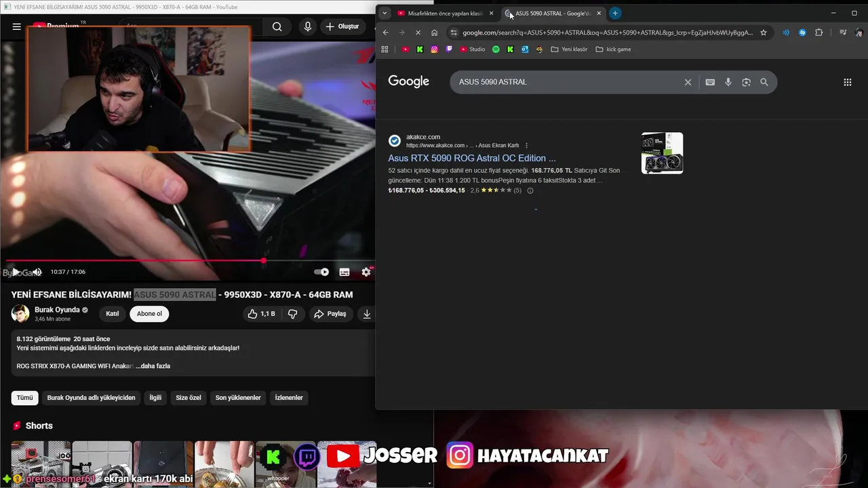Start Google voice search
868x488 pixels.
point(728,82)
